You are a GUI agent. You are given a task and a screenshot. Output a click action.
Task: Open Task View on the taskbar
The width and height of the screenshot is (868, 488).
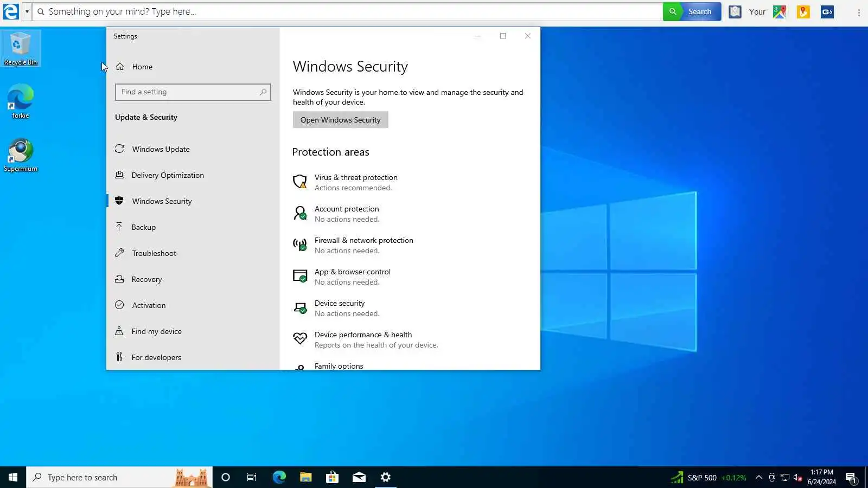click(x=252, y=477)
